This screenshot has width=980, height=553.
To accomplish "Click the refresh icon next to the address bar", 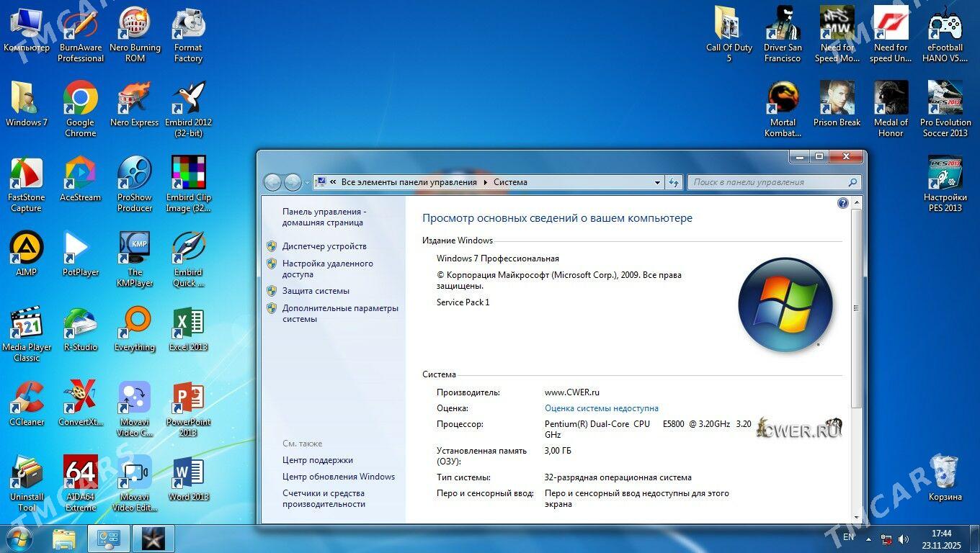I will pyautogui.click(x=673, y=182).
